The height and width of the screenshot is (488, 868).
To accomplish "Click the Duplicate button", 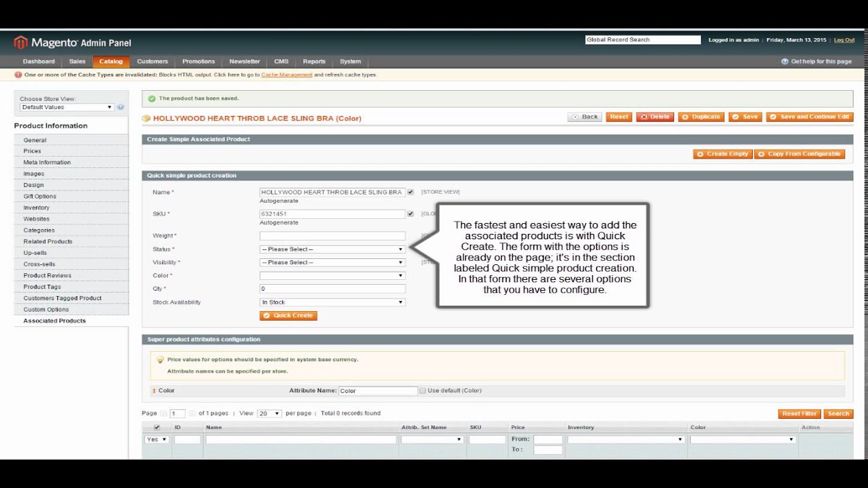I will pyautogui.click(x=701, y=117).
